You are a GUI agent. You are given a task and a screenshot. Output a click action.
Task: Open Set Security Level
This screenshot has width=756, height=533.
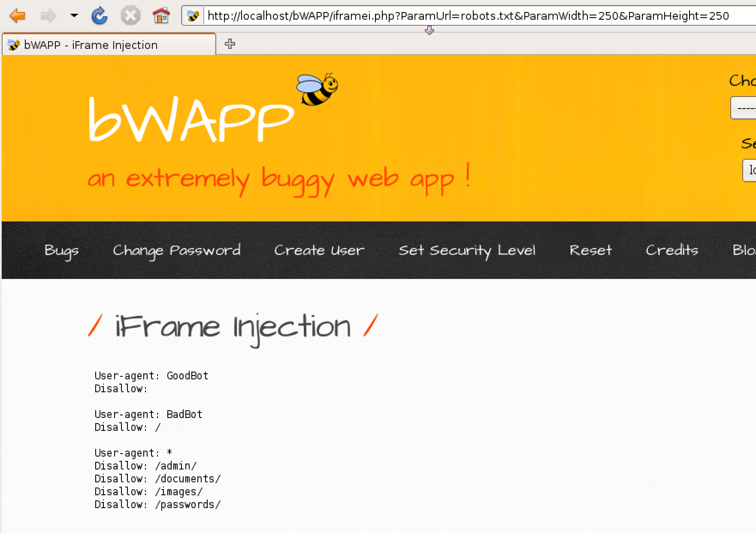(x=467, y=251)
